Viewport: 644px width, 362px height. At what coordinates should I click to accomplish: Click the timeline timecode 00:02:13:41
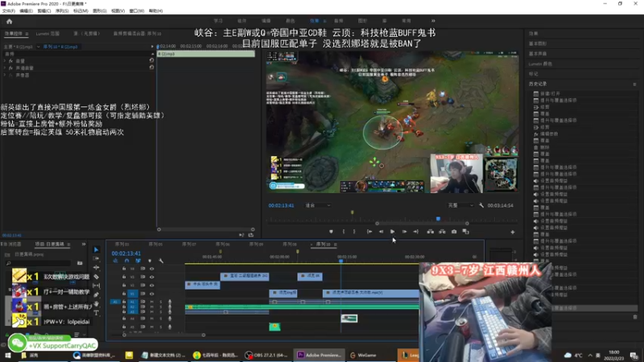(126, 253)
